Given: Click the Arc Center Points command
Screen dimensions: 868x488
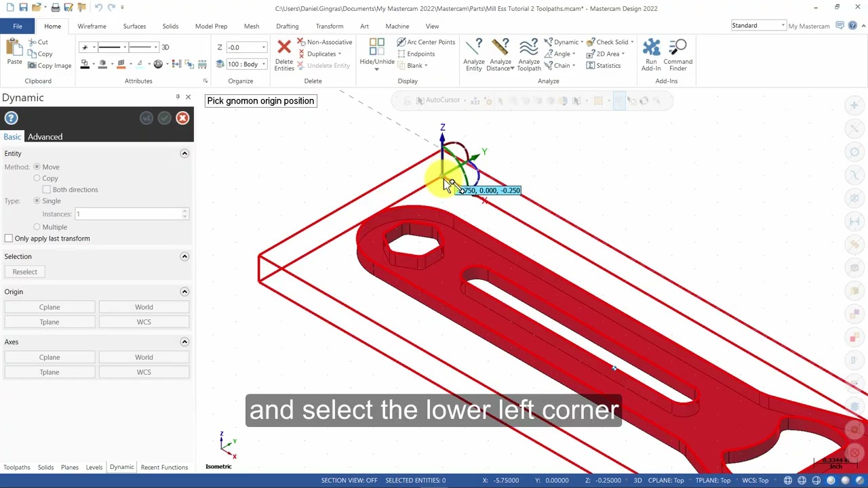Looking at the screenshot, I should [426, 42].
